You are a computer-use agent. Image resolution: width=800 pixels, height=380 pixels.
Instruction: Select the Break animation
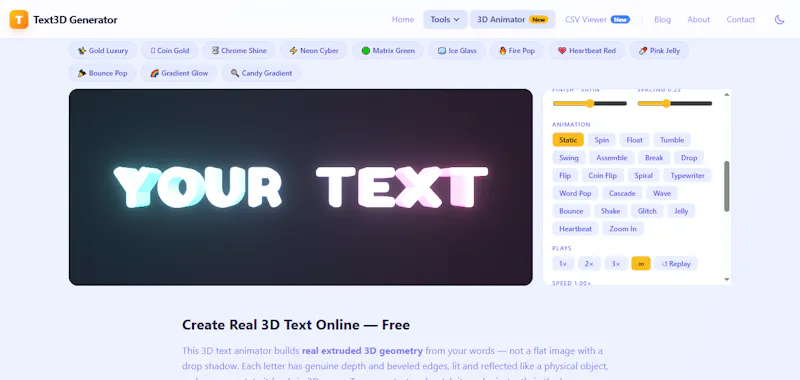(x=654, y=158)
